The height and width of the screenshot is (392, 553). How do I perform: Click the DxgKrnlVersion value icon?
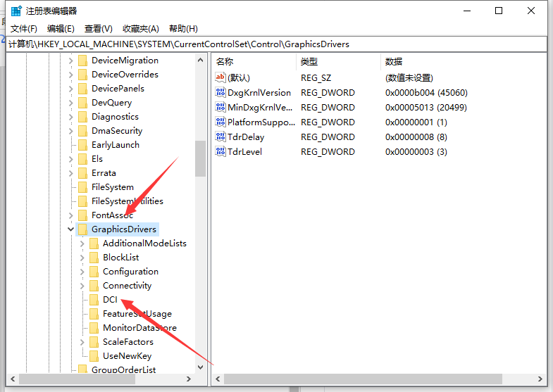(x=220, y=92)
